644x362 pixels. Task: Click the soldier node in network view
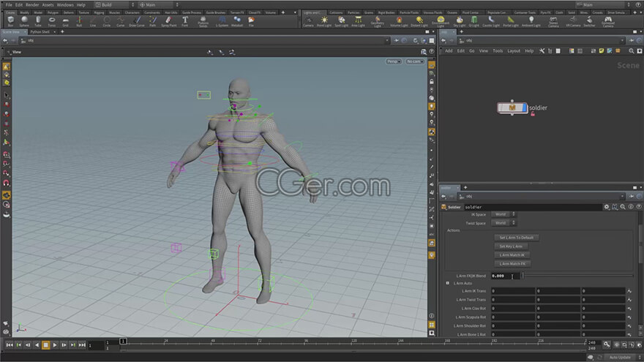[x=512, y=108]
